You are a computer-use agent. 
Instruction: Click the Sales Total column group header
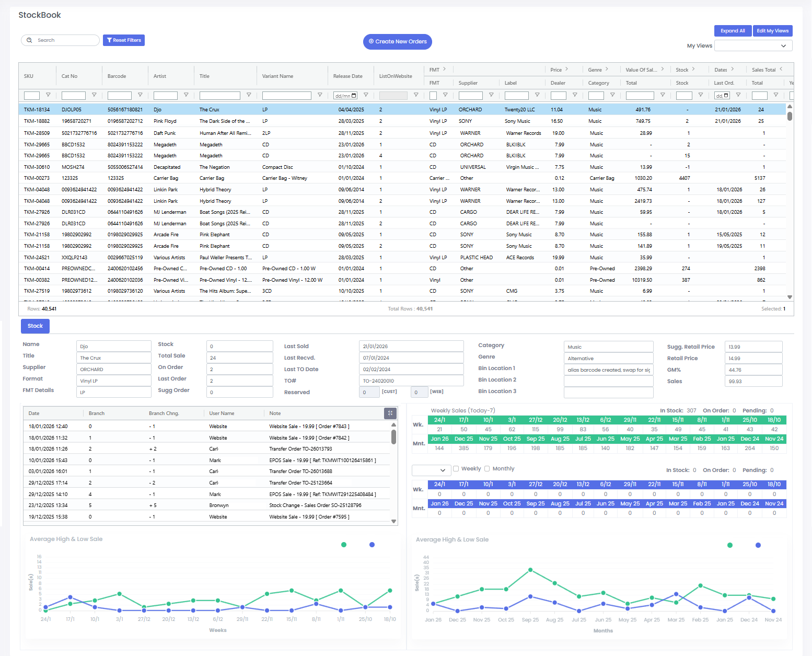763,70
